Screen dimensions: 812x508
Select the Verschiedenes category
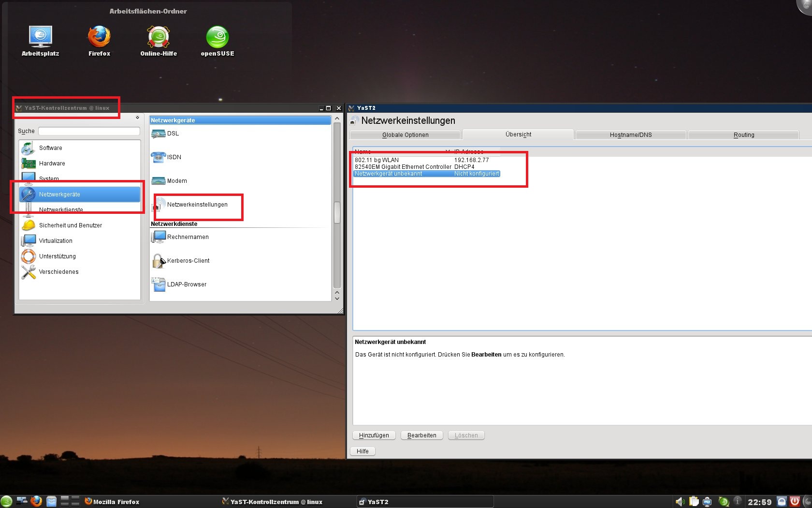(x=80, y=272)
